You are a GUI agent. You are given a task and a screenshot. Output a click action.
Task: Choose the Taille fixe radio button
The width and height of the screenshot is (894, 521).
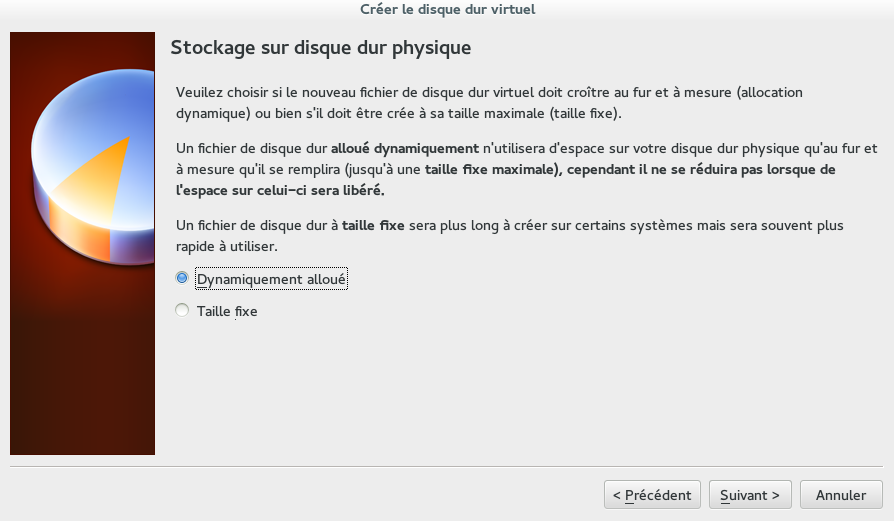[182, 310]
